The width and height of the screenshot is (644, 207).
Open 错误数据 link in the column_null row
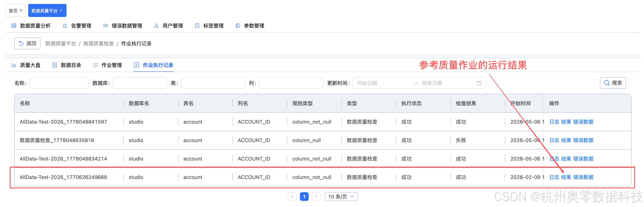[x=583, y=140]
